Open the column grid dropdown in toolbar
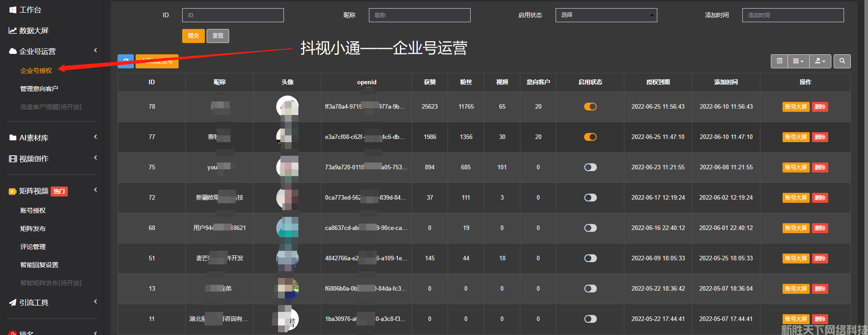868x335 pixels. coord(798,61)
